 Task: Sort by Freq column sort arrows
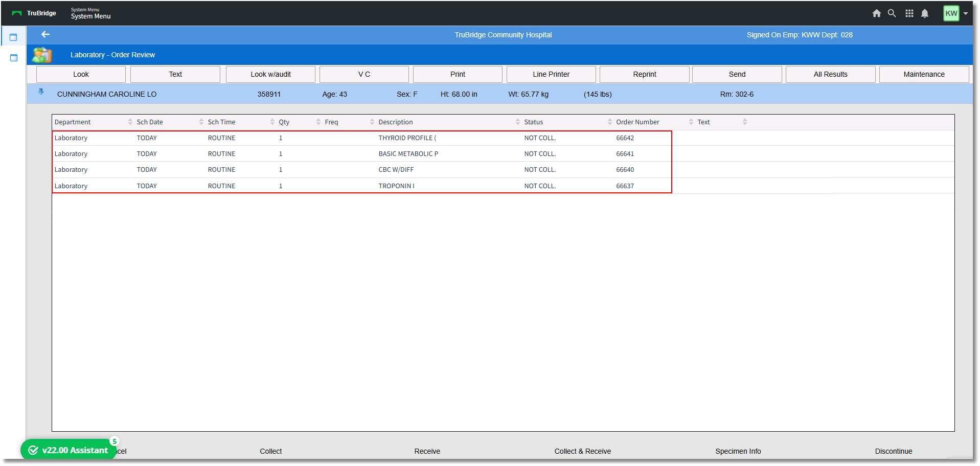coord(372,122)
